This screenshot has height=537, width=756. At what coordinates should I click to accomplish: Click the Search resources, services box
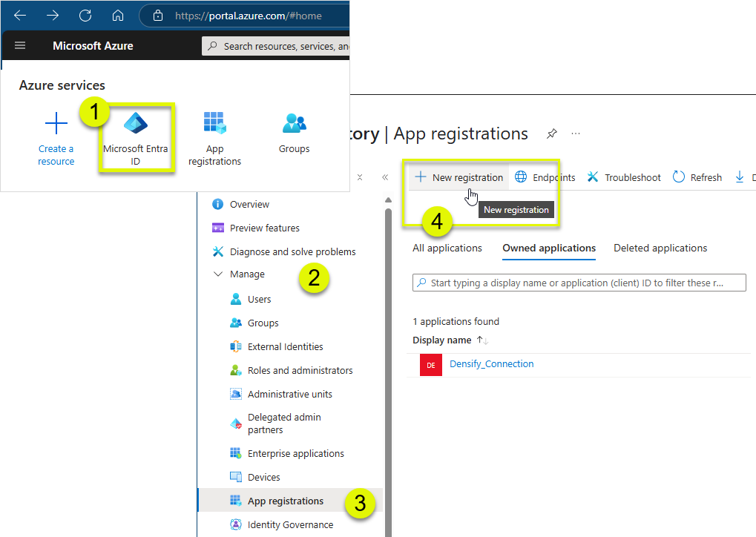276,46
